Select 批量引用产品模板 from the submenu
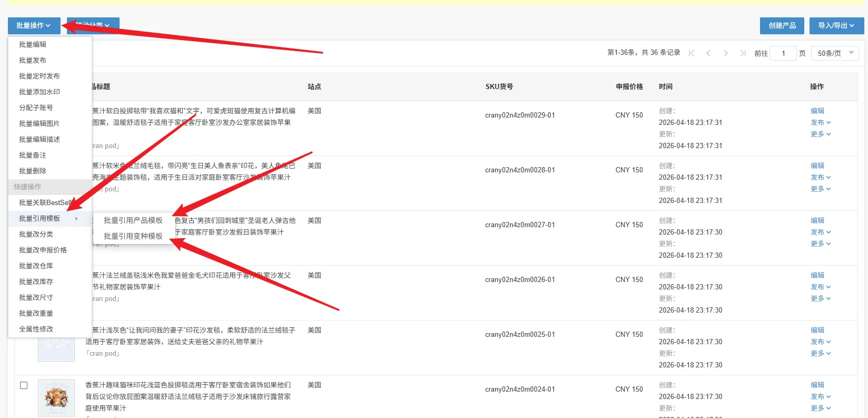 (133, 220)
